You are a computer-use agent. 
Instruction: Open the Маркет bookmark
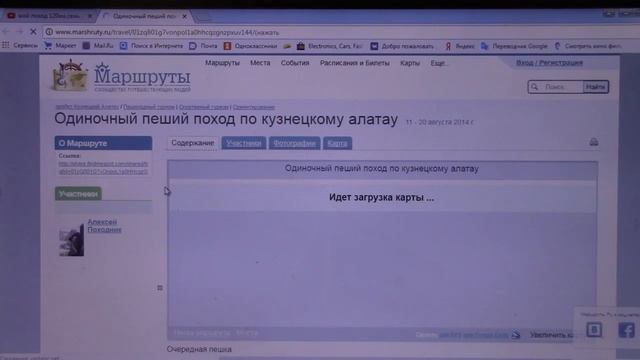60,46
